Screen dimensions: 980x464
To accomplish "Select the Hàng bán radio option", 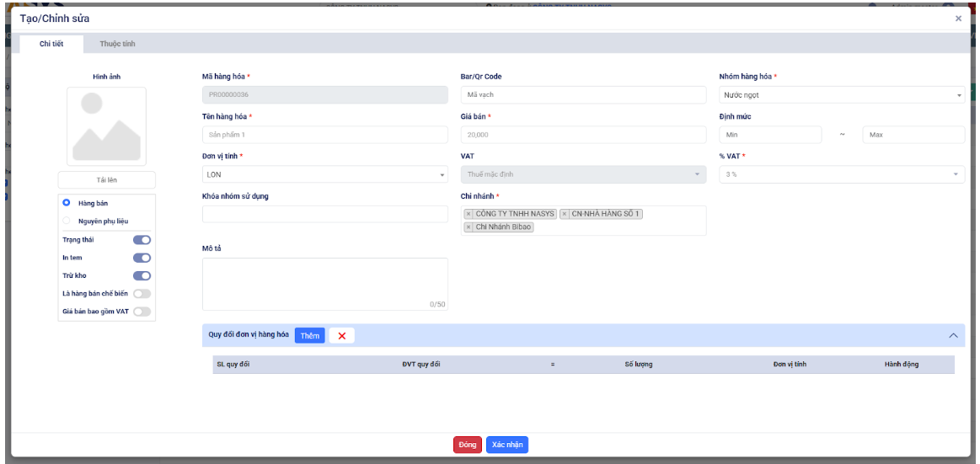I will [x=67, y=203].
